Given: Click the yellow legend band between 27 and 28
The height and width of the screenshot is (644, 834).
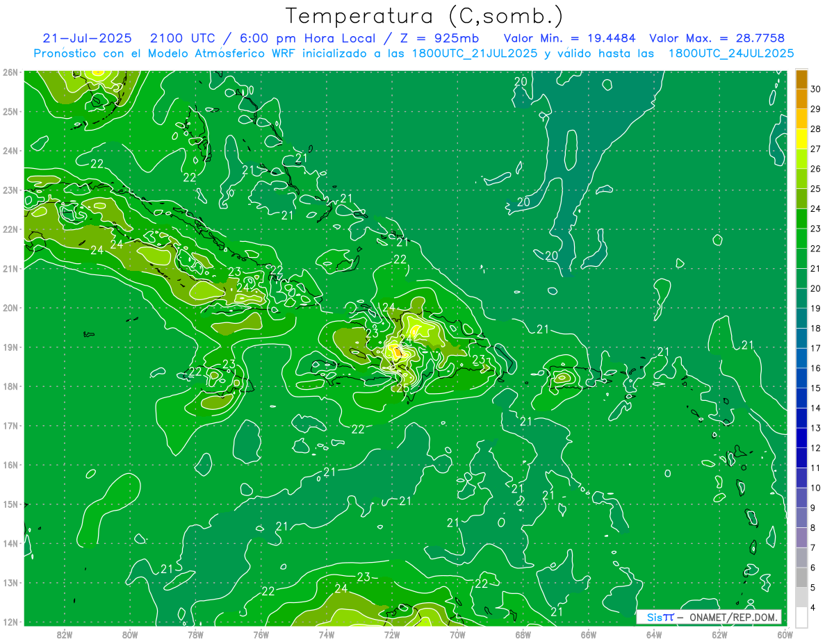Looking at the screenshot, I should pyautogui.click(x=801, y=138).
